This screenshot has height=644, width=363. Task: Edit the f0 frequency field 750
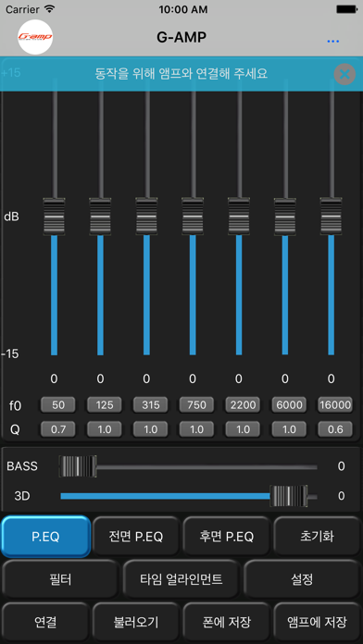point(197,405)
